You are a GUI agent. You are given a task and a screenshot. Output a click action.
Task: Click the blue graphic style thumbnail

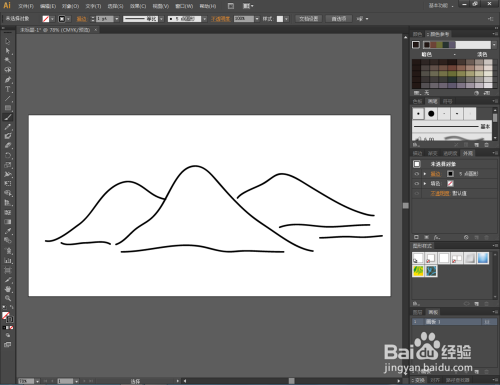pyautogui.click(x=483, y=258)
